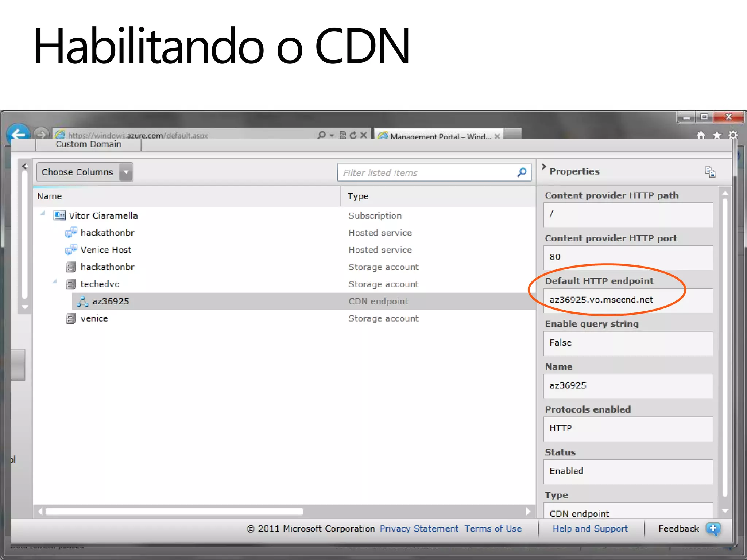Image resolution: width=747 pixels, height=560 pixels.
Task: Collapse the techedvc storage account node
Action: click(x=55, y=282)
